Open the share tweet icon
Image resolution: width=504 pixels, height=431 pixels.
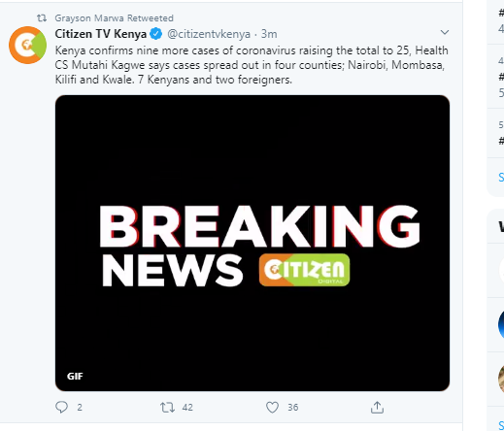coord(377,407)
